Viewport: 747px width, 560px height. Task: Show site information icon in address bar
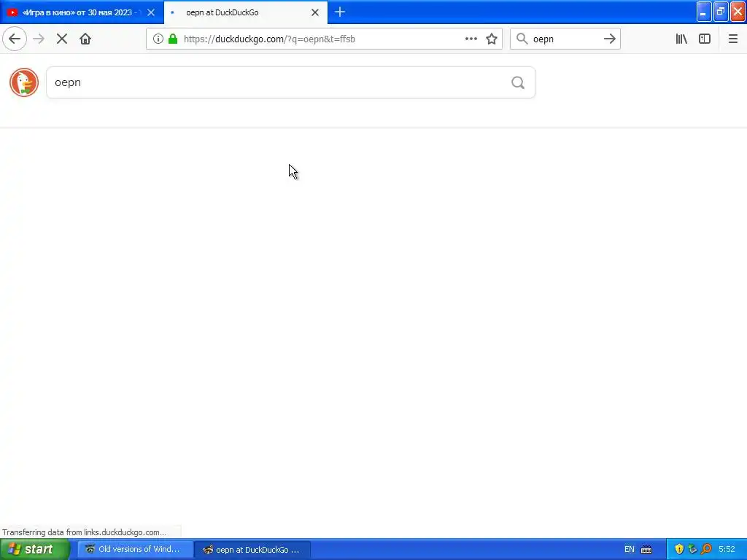pyautogui.click(x=158, y=39)
